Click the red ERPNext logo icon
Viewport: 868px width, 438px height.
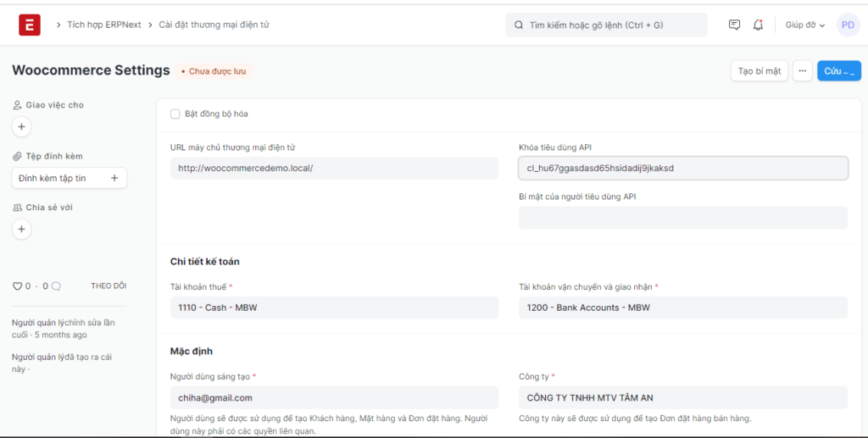tap(30, 25)
